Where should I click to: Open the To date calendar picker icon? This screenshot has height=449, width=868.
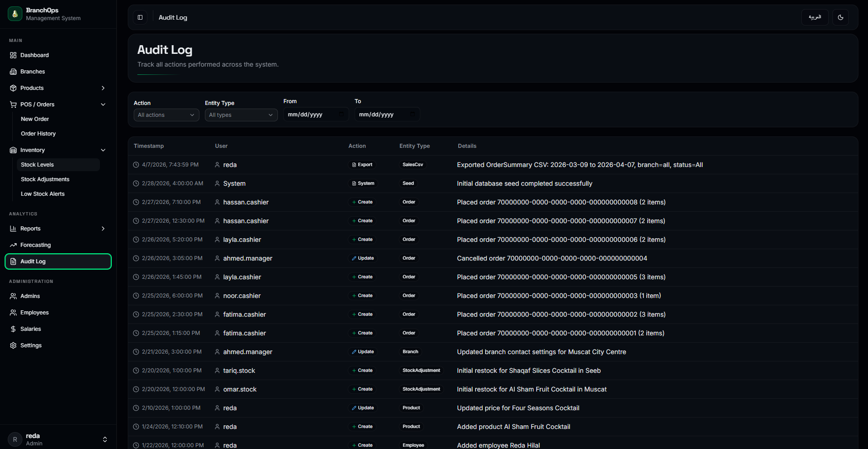click(413, 114)
